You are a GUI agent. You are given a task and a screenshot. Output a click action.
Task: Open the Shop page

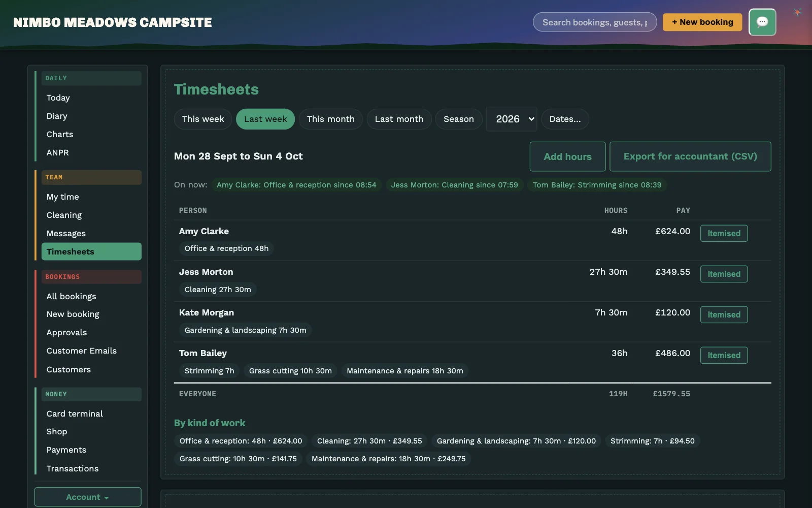point(91,431)
